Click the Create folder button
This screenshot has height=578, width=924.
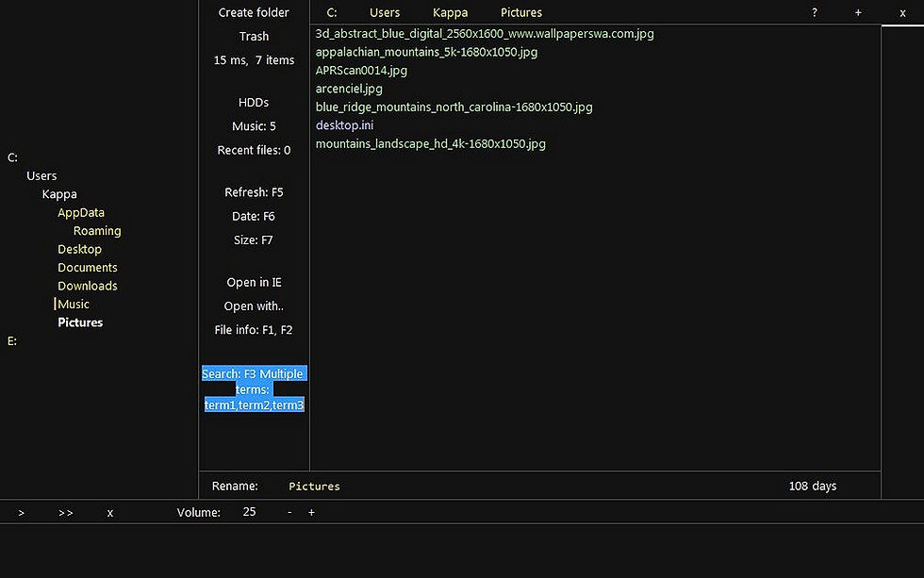coord(254,12)
